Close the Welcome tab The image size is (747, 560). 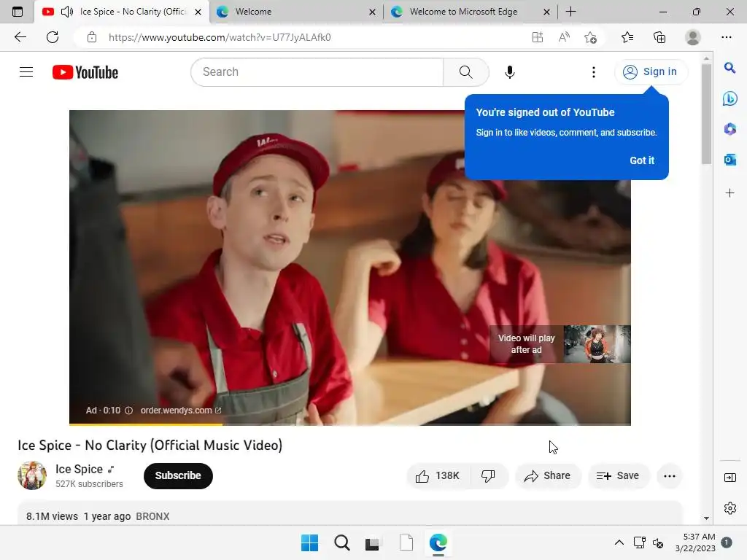372,12
